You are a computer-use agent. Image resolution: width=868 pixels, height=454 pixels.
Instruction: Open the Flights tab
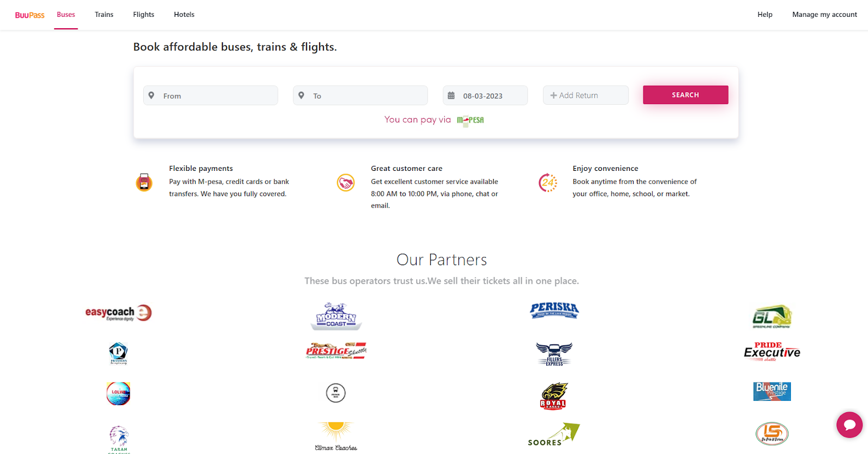point(143,15)
